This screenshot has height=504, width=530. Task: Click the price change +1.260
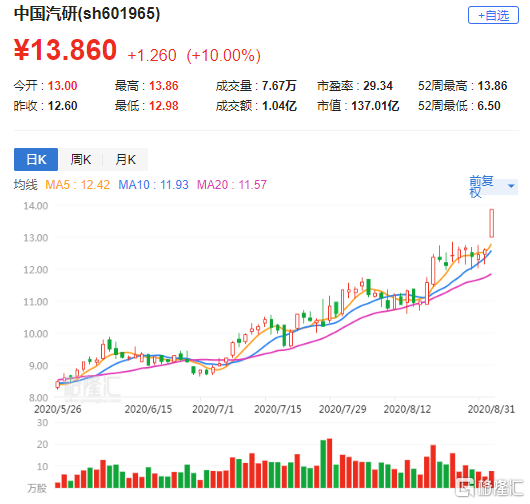click(x=152, y=55)
